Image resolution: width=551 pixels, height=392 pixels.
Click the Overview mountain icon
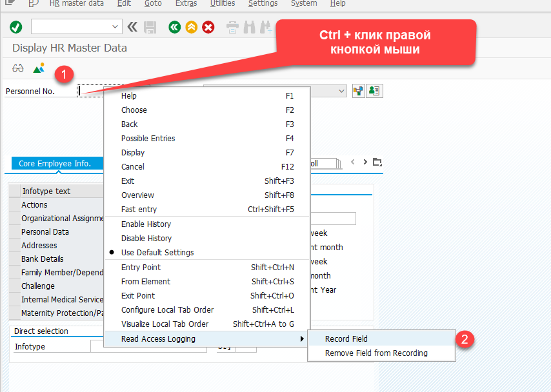39,68
